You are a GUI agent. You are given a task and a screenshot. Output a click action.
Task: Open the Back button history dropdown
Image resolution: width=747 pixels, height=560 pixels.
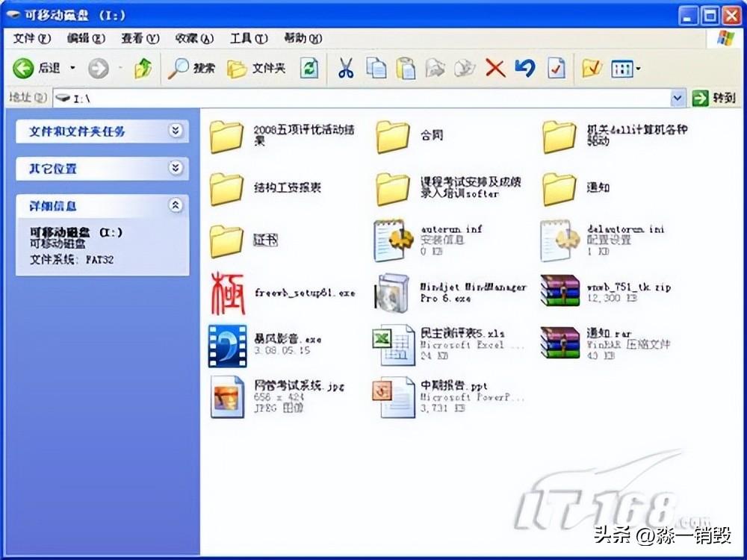coord(72,68)
